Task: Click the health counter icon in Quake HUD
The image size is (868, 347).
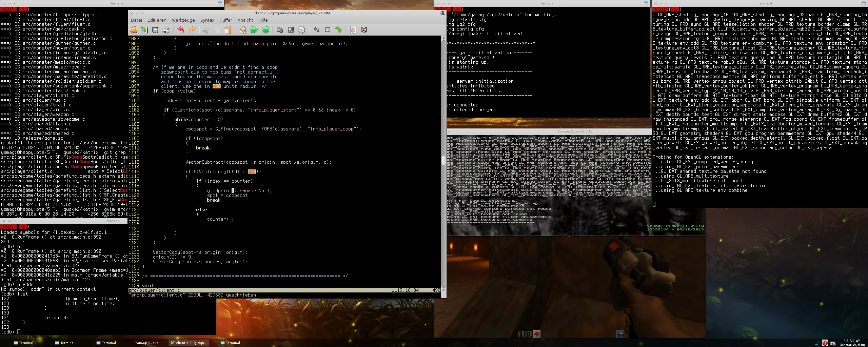Action: point(537,334)
